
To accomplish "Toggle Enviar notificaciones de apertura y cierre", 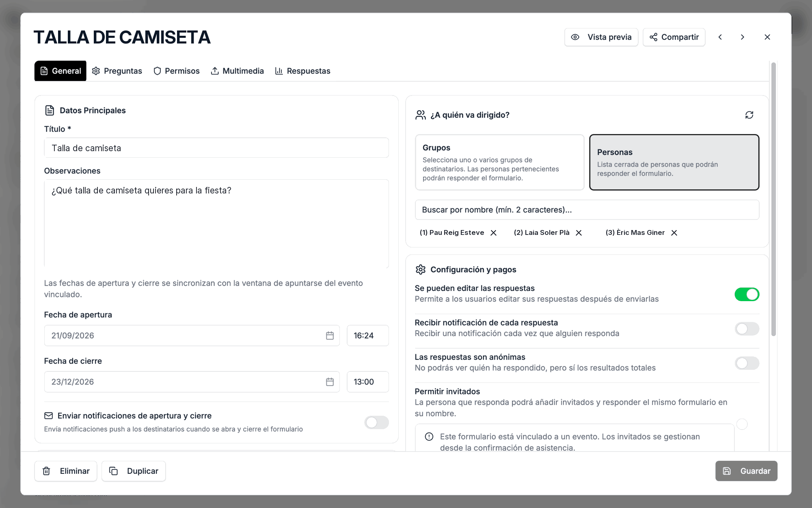I will [x=376, y=423].
